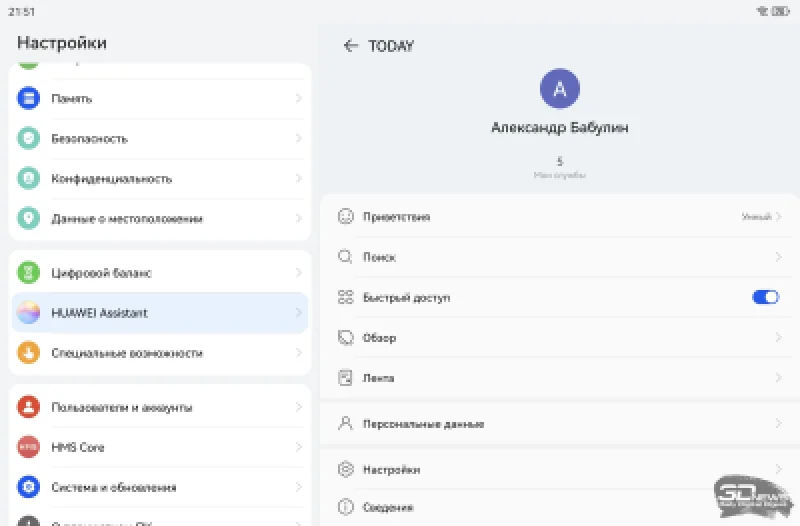Click the Лента feed icon
800x526 pixels.
coord(346,378)
